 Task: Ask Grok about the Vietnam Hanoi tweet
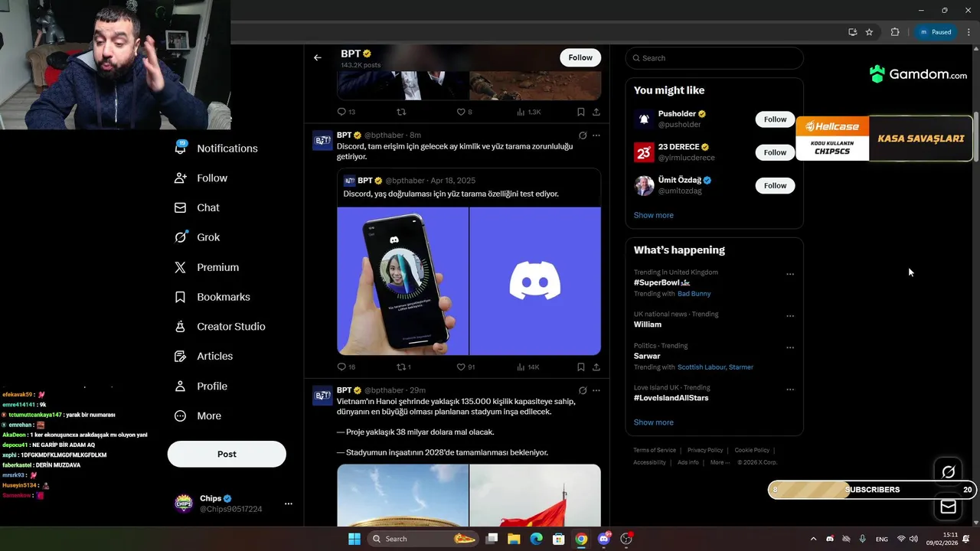coord(583,390)
